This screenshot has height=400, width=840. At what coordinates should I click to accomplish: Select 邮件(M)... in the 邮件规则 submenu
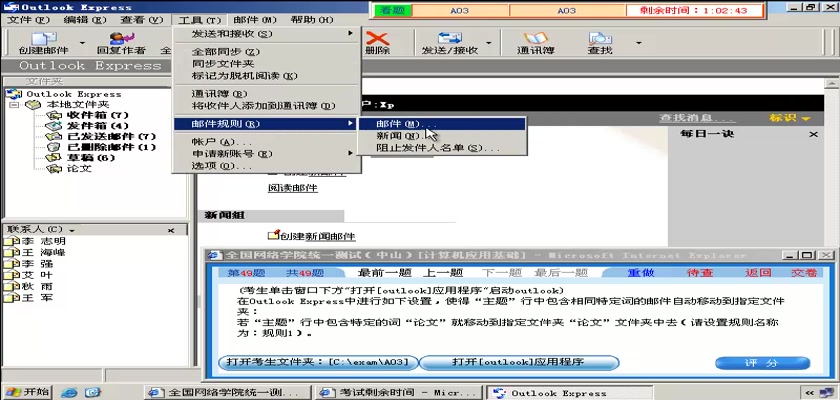(x=441, y=124)
